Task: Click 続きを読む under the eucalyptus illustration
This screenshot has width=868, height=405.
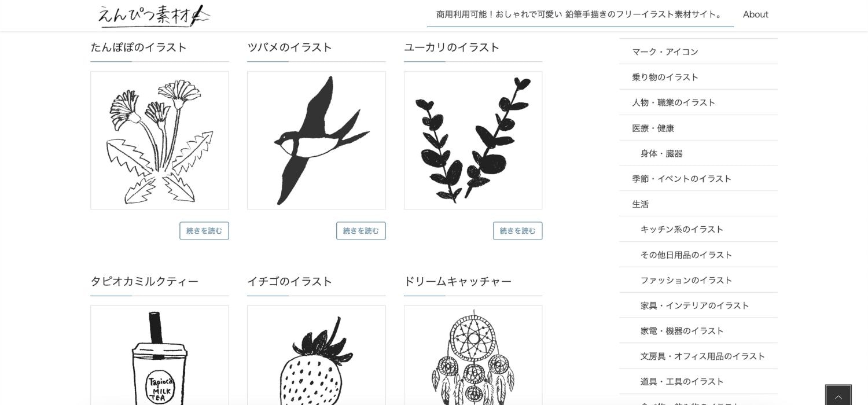Action: point(518,231)
